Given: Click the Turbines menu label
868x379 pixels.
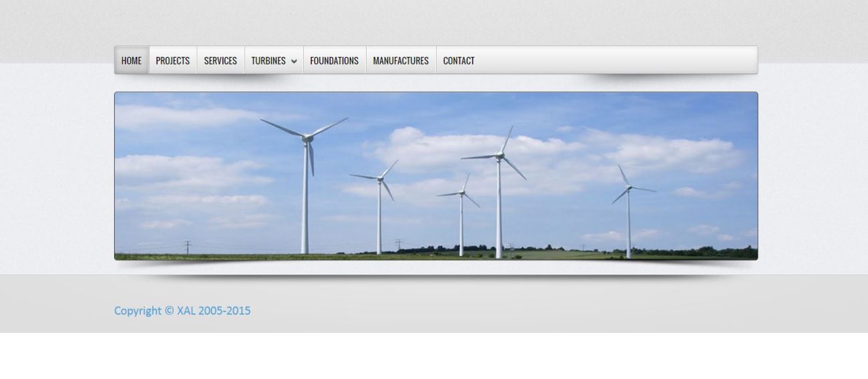Looking at the screenshot, I should [268, 61].
